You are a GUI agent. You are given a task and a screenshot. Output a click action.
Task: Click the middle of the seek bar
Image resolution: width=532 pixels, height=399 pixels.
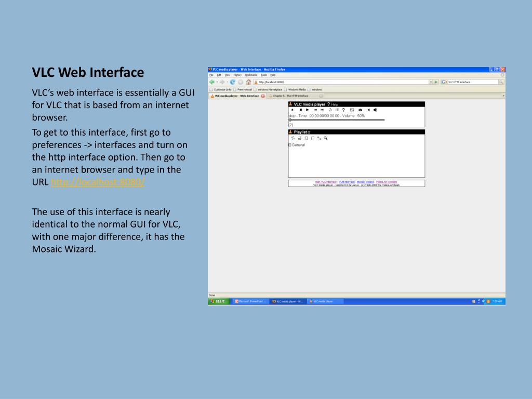337,120
